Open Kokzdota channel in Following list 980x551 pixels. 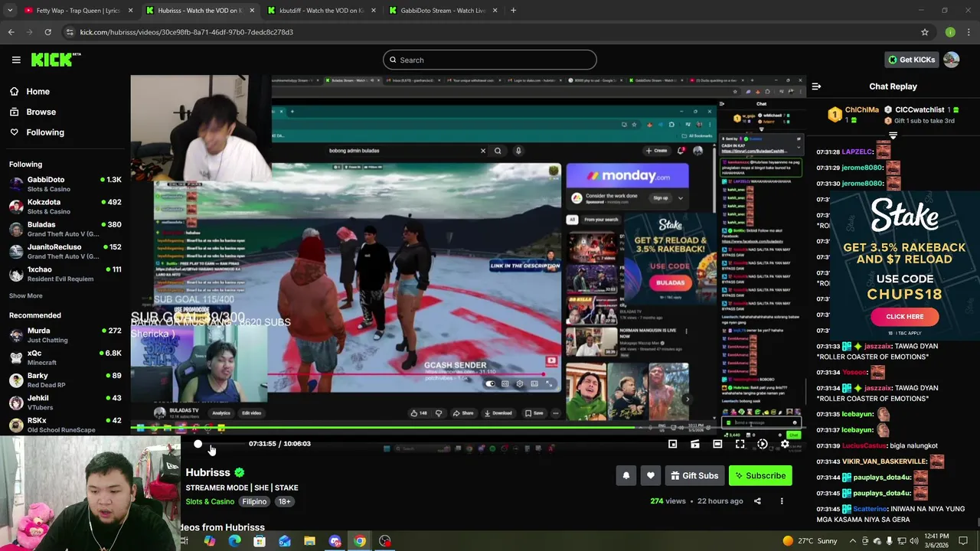click(66, 207)
